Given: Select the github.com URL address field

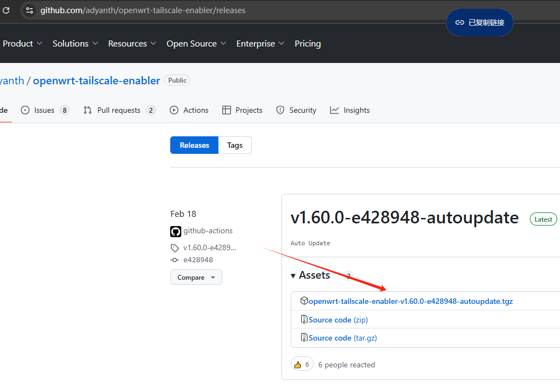Looking at the screenshot, I should pos(143,10).
